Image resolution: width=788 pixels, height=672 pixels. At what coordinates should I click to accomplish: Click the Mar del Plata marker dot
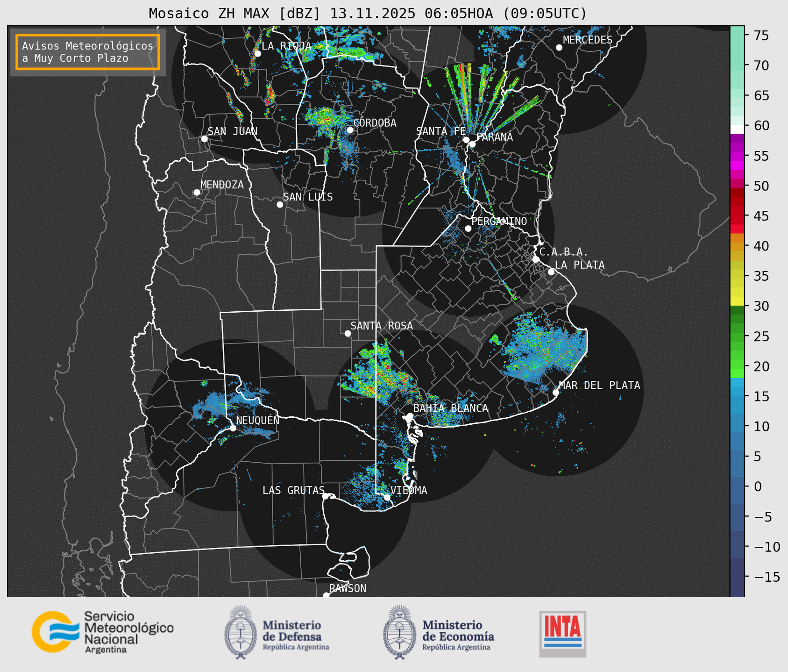(555, 393)
